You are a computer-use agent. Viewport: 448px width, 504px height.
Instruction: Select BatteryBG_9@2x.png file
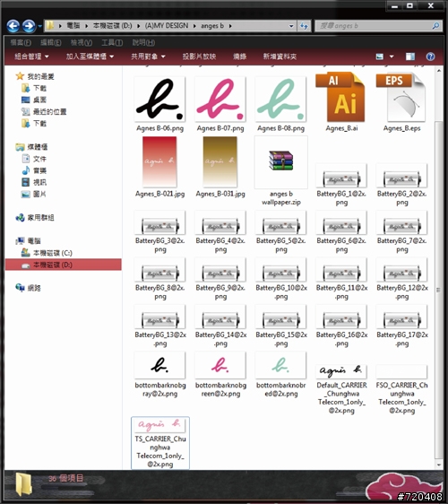click(x=220, y=279)
